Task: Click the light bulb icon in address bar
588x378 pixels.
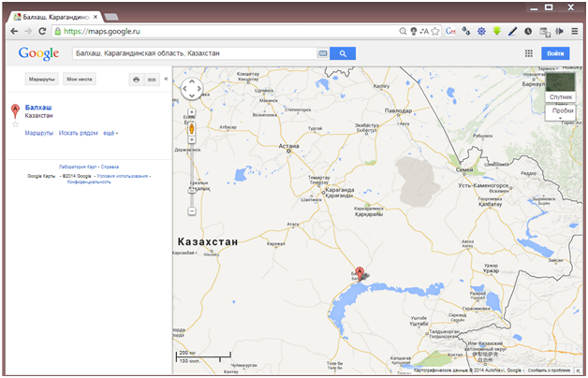Action: coord(413,31)
